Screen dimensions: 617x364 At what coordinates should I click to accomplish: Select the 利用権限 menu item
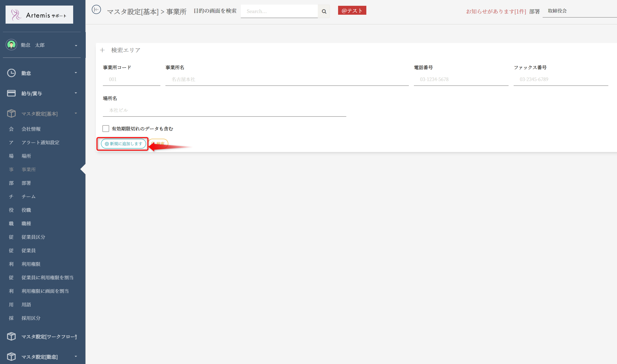[x=31, y=264]
